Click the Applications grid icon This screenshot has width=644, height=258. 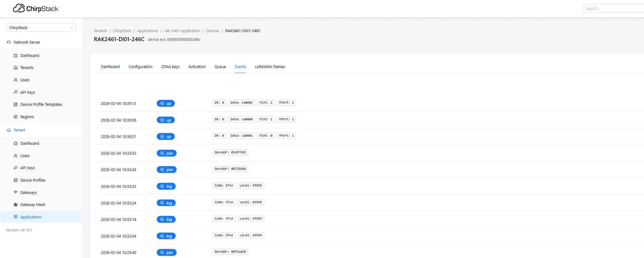pyautogui.click(x=15, y=217)
